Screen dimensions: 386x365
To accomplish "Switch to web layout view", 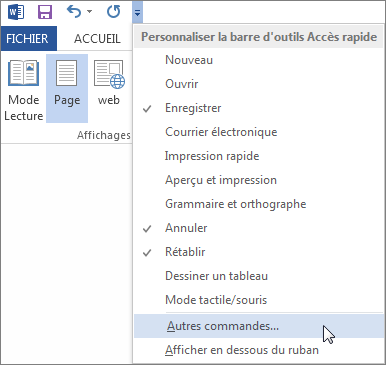I will 109,83.
